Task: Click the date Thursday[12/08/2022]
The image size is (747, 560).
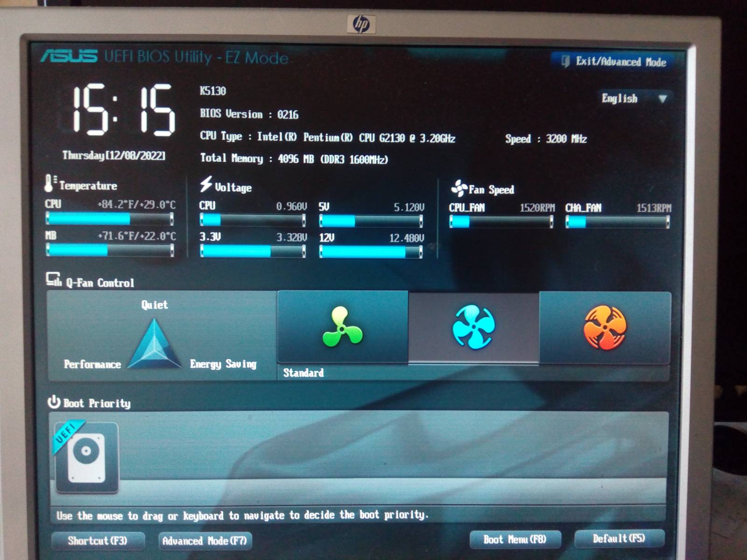Action: click(x=114, y=155)
